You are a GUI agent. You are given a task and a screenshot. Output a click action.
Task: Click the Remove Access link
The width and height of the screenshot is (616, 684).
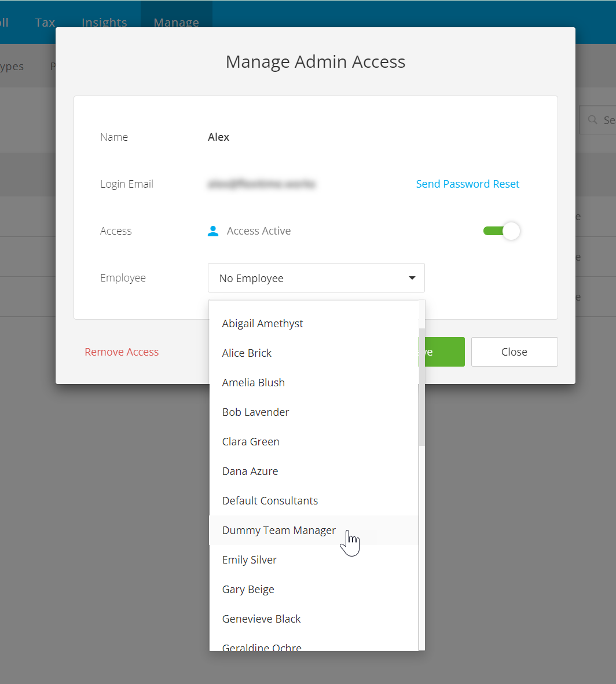click(122, 352)
